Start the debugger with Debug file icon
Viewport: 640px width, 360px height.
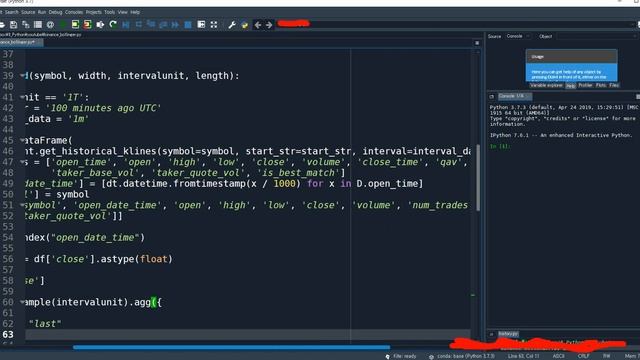coord(126,25)
